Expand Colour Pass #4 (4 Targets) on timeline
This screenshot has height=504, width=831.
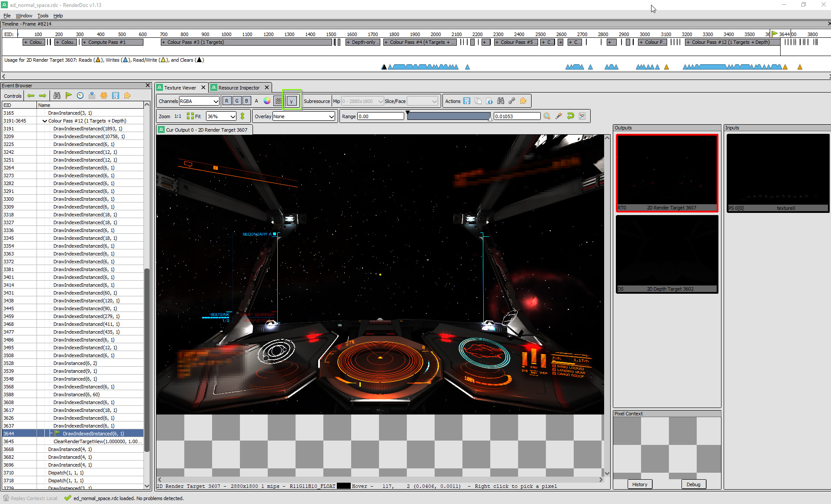pos(386,42)
